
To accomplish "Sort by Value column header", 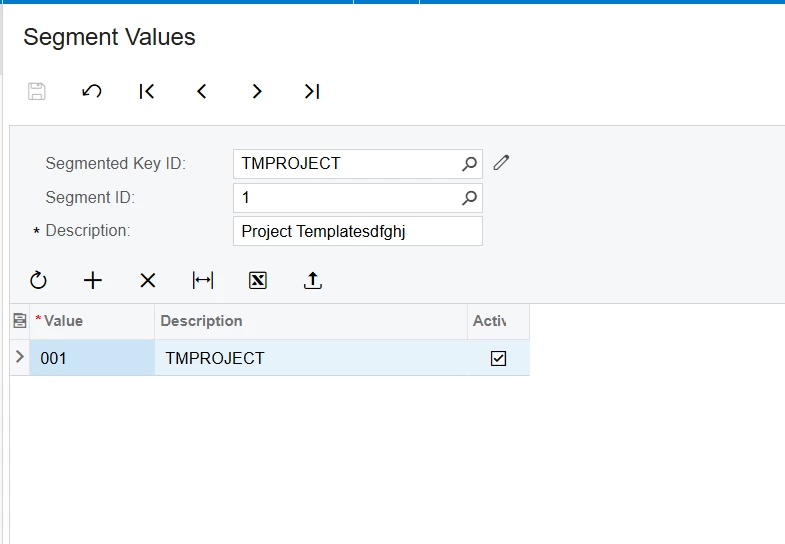I will click(92, 321).
